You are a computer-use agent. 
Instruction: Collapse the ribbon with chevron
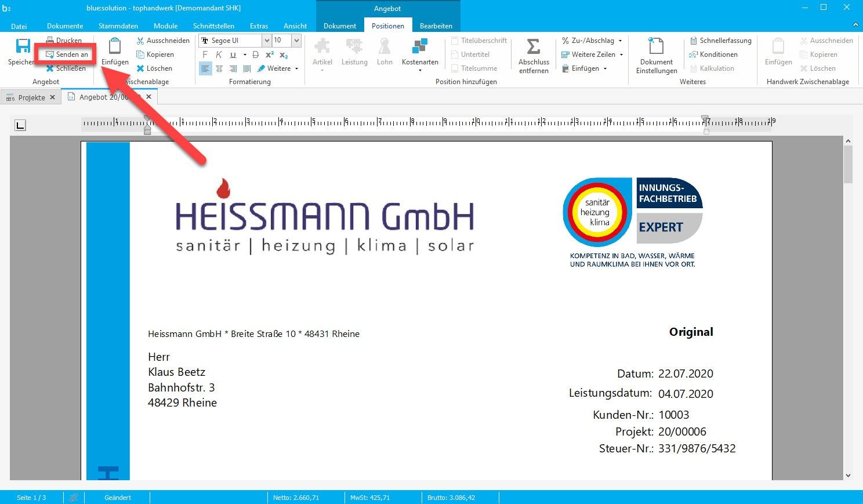pyautogui.click(x=855, y=26)
